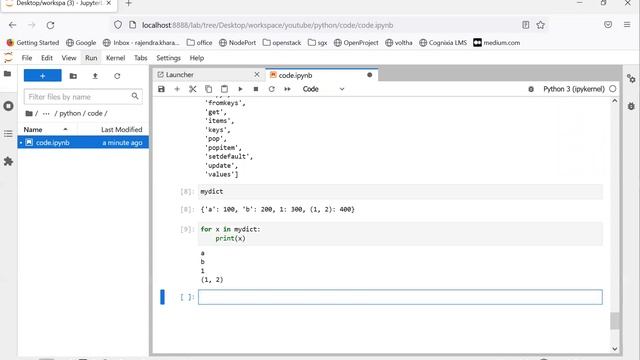Screen dimensions: 640x360
Task: Open the Extension Manager puzzle icon
Action: [8, 161]
